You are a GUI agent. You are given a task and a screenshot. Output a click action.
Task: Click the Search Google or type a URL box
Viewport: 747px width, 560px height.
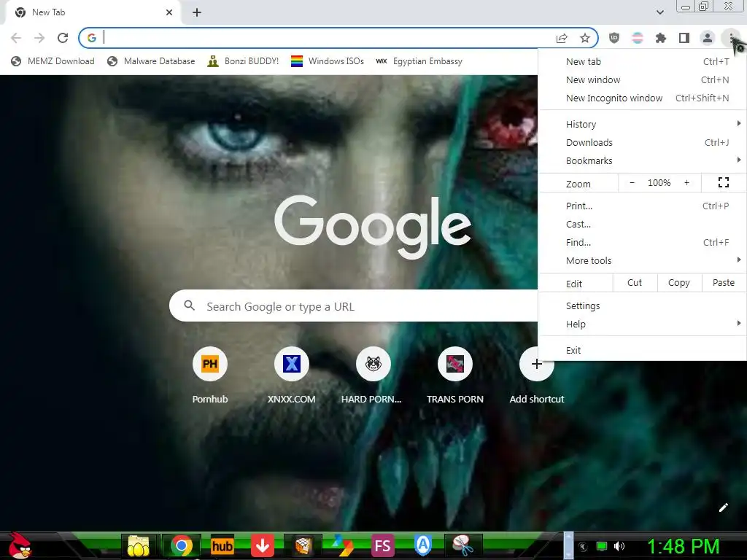pyautogui.click(x=354, y=306)
